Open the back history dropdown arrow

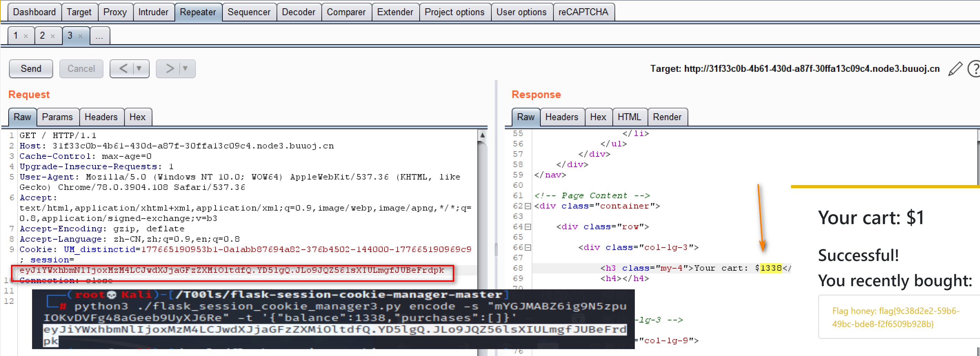click(x=139, y=68)
